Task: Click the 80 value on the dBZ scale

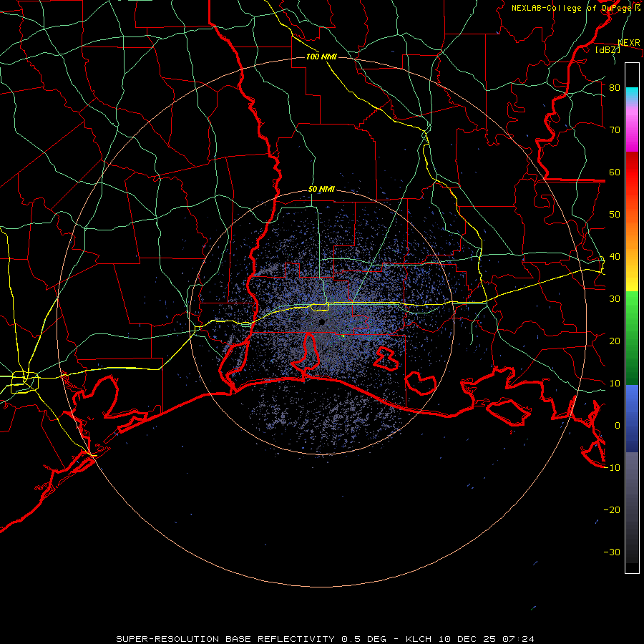Action: (615, 88)
